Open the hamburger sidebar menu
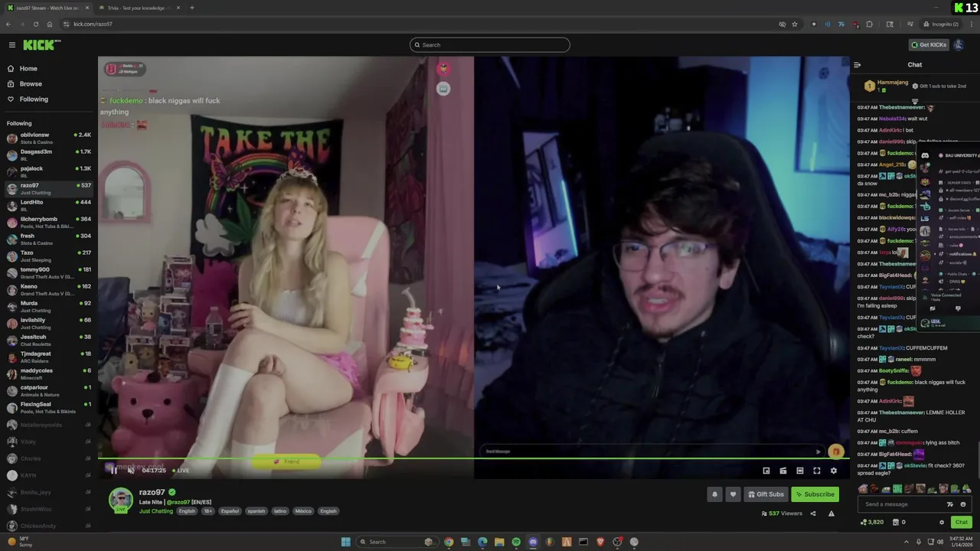Viewport: 980px width, 551px height. point(11,45)
